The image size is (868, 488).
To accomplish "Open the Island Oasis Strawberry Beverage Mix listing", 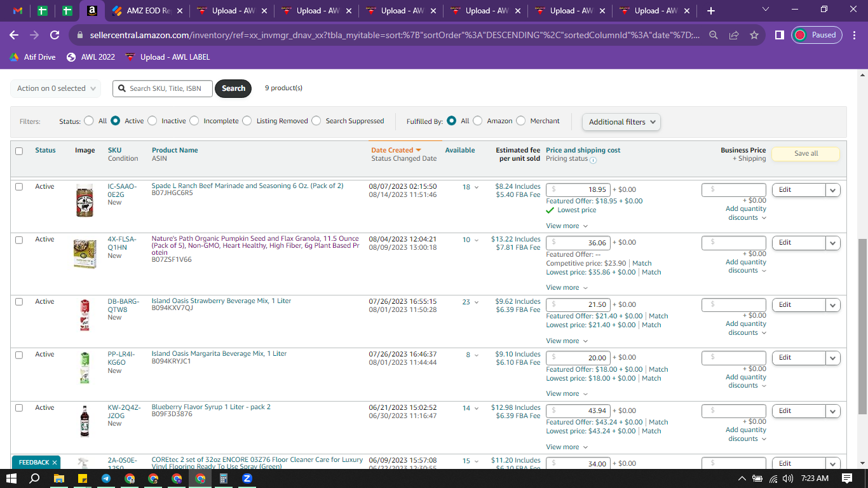I will point(221,301).
